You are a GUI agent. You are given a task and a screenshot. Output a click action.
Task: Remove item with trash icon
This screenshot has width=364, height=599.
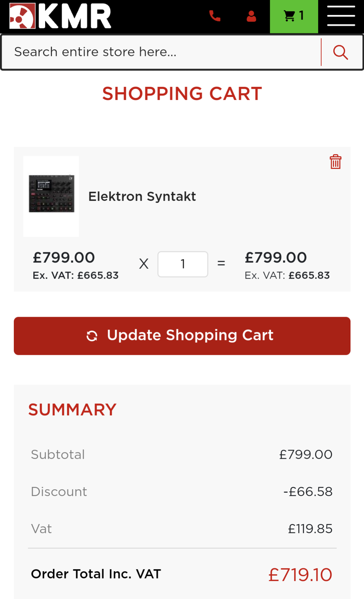(x=335, y=162)
